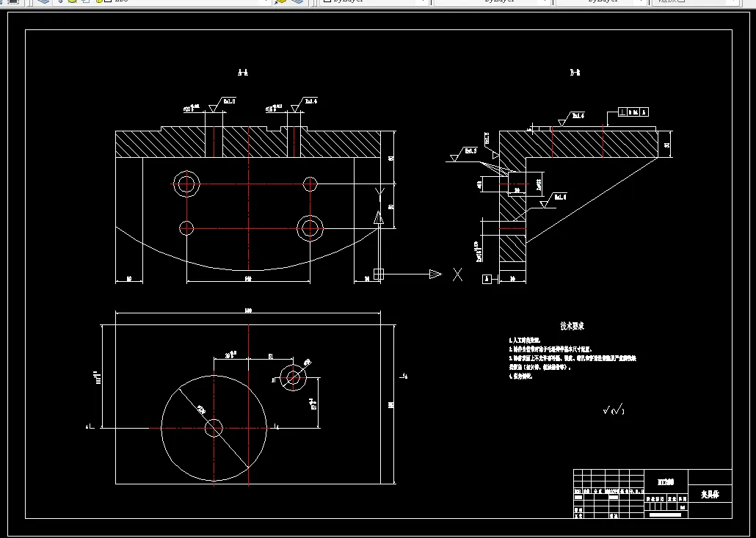Image resolution: width=756 pixels, height=538 pixels.
Task: Select the datum A box at B-B bottom
Action: pos(487,279)
